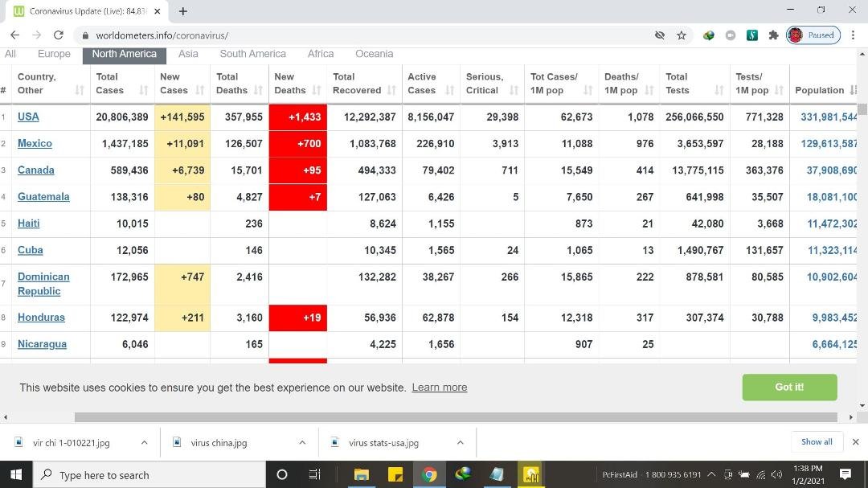This screenshot has height=488, width=868.
Task: Sort table by Tot Cases/1M pop
Action: [x=561, y=84]
